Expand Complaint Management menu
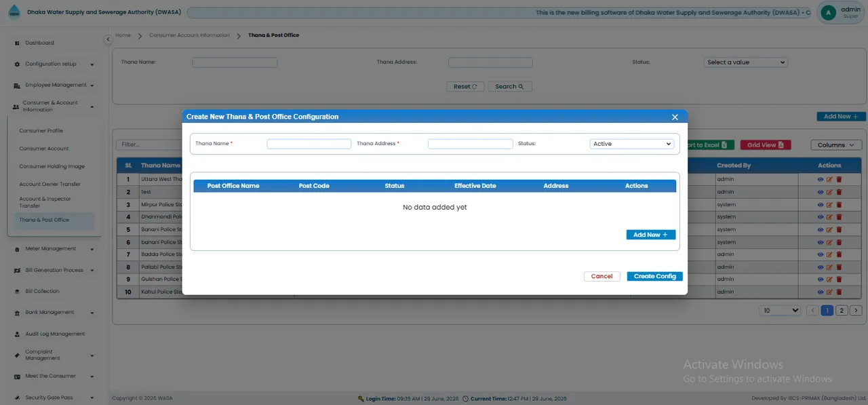Image resolution: width=868 pixels, height=405 pixels. pyautogui.click(x=54, y=355)
